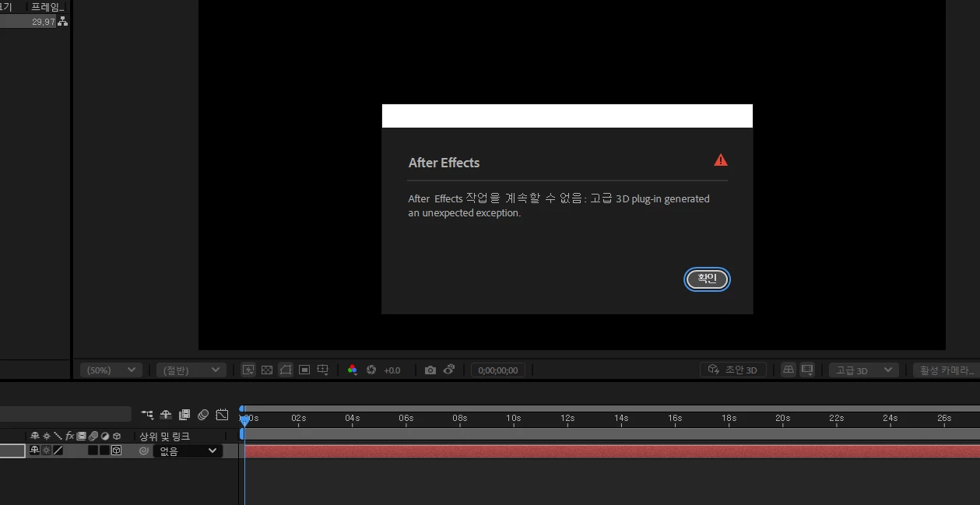Click the show snapshot icon
The image size is (980, 505).
pyautogui.click(x=449, y=370)
